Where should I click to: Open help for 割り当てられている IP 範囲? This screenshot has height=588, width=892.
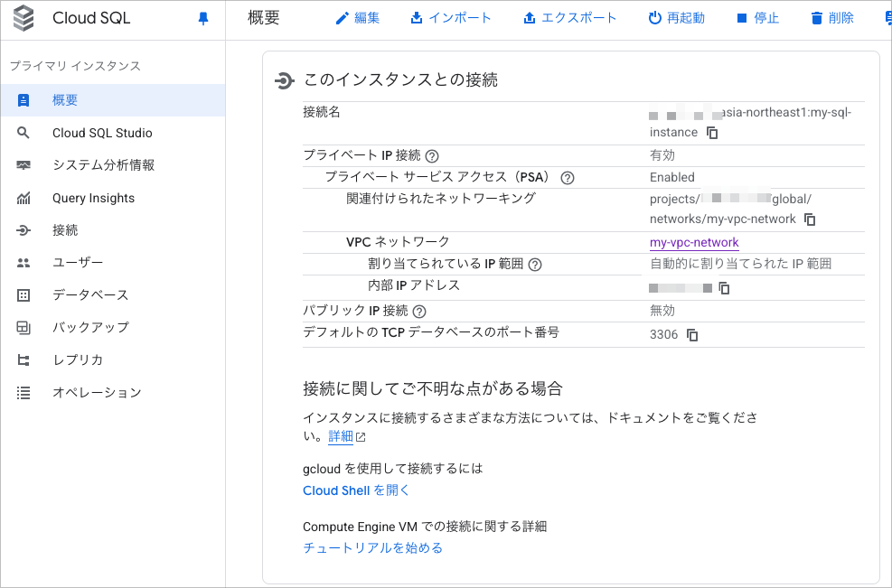[535, 265]
